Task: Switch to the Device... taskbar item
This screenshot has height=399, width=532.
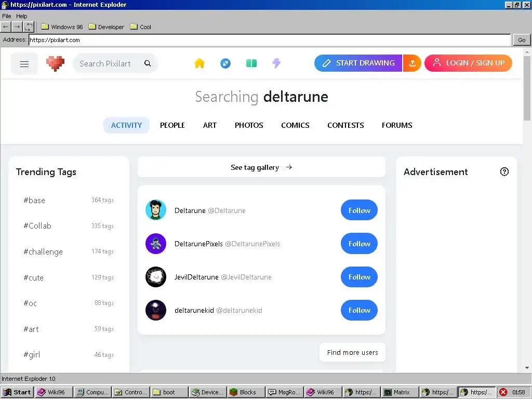Action: click(208, 392)
